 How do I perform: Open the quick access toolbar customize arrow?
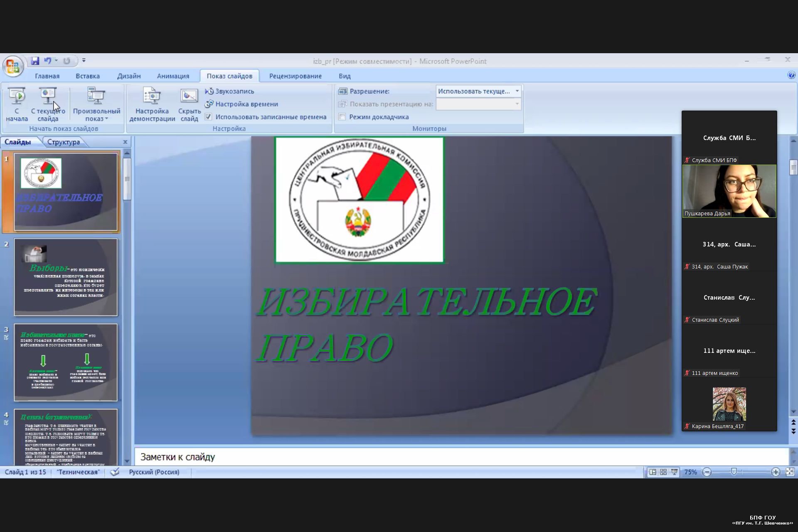[x=84, y=61]
